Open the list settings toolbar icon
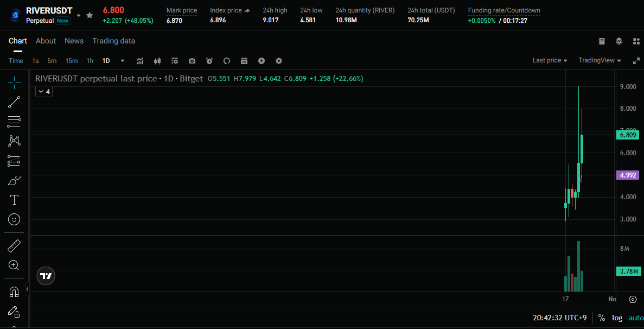This screenshot has width=644, height=329. click(175, 61)
